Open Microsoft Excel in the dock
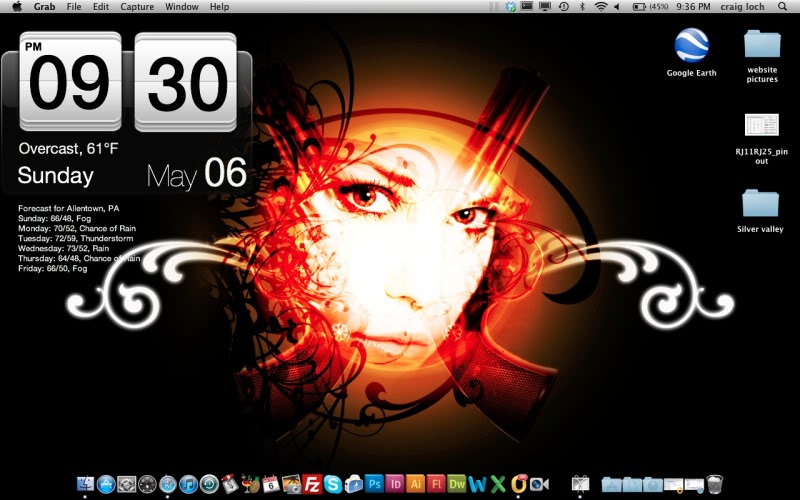 (498, 484)
